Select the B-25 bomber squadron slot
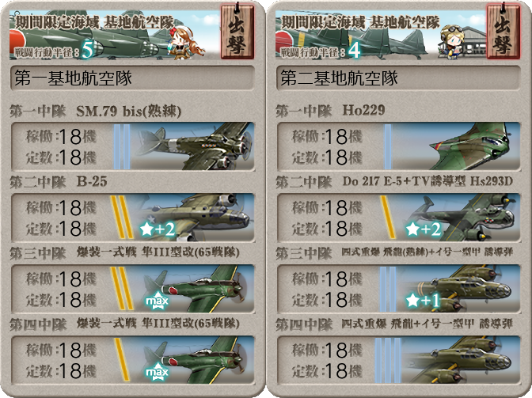The width and height of the screenshot is (532, 398). pos(133,218)
